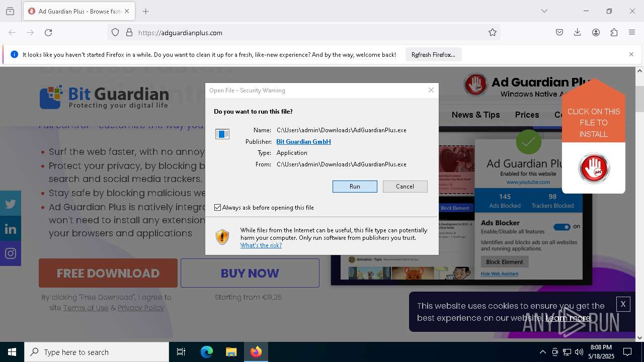Open the Windows notification center
Viewport: 644px width, 362px height.
(x=628, y=352)
